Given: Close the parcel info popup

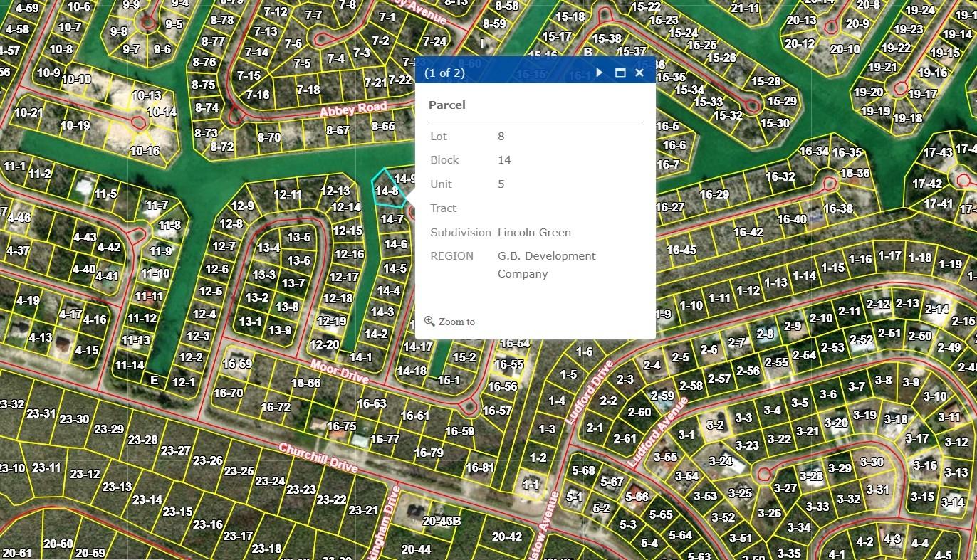Looking at the screenshot, I should tap(639, 73).
